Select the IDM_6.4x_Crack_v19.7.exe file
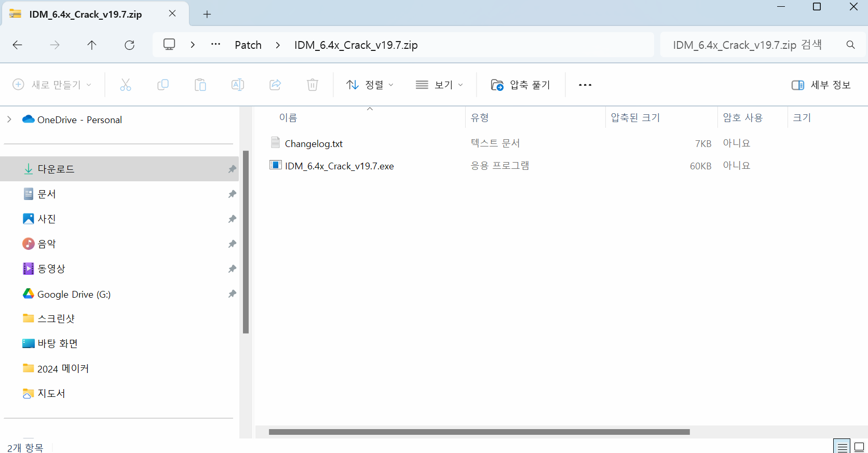The width and height of the screenshot is (868, 453). click(340, 166)
